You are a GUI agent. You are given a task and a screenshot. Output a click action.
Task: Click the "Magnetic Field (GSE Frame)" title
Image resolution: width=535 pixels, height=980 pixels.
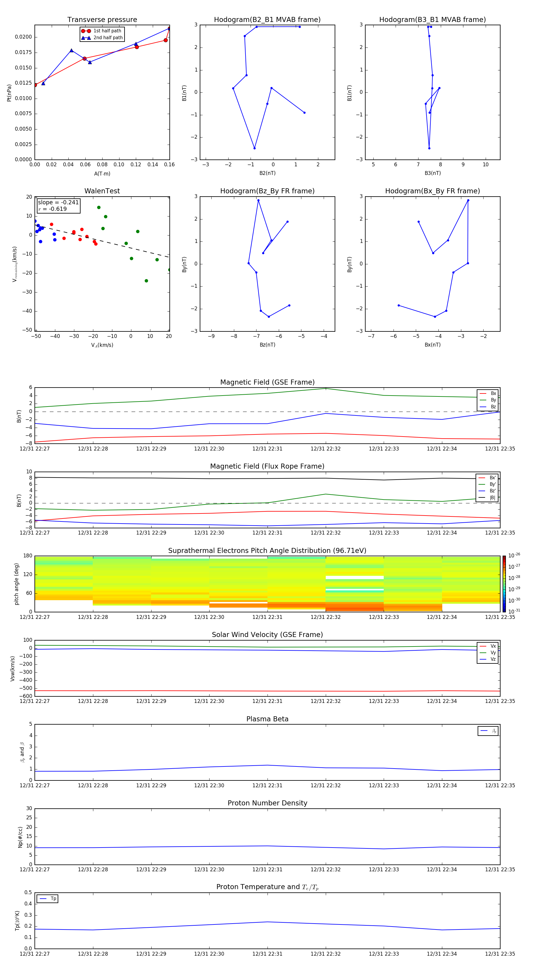[267, 382]
